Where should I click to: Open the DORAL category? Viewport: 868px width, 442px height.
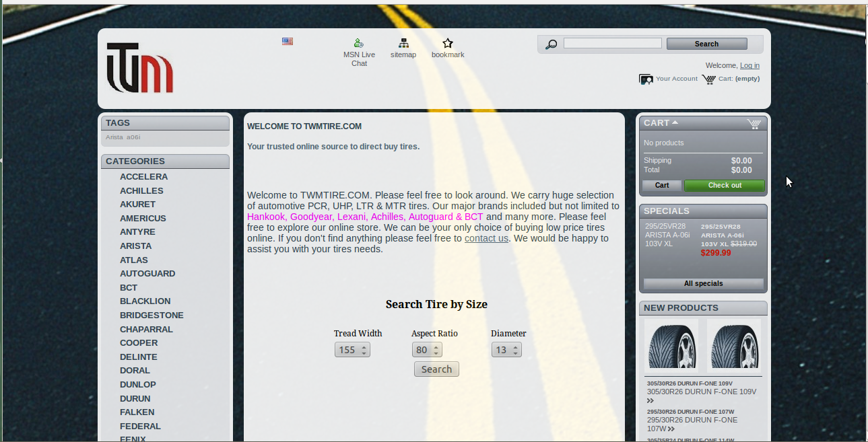coord(135,371)
